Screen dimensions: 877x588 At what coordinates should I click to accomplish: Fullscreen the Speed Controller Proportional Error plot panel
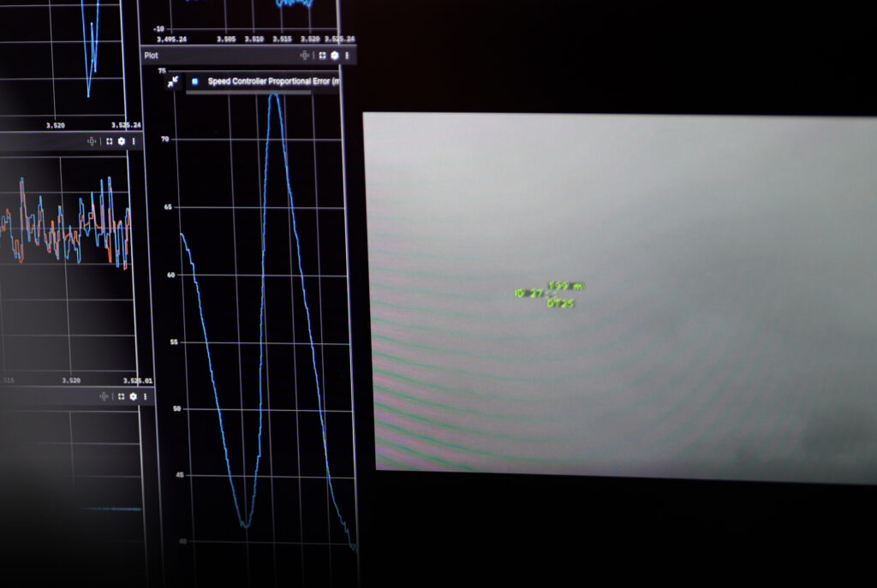322,56
